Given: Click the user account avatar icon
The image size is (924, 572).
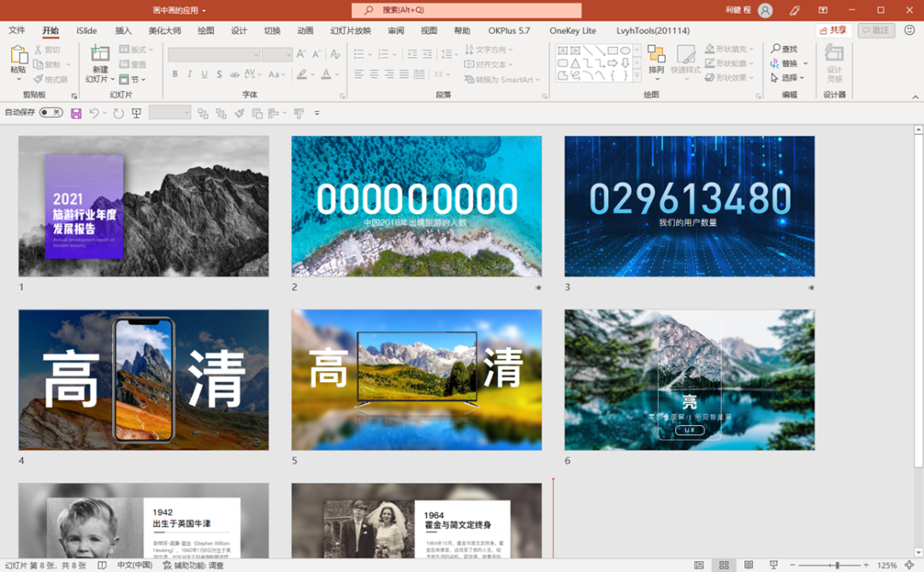Looking at the screenshot, I should (765, 10).
